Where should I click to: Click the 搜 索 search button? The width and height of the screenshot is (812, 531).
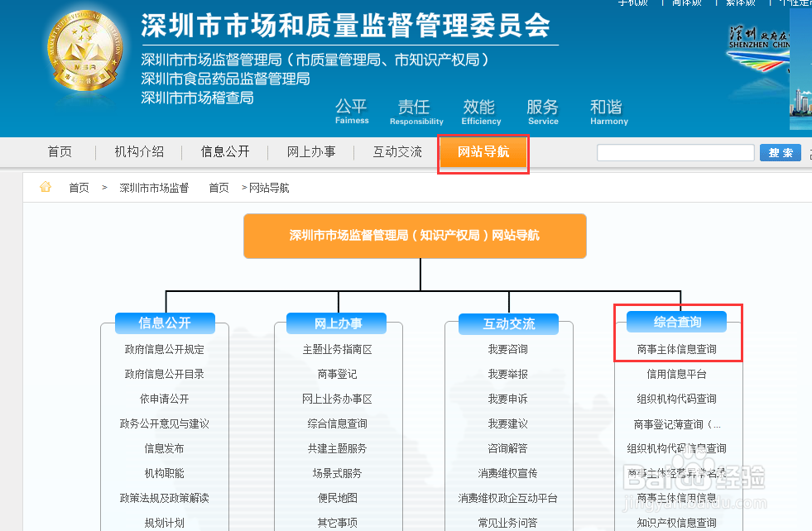[x=779, y=152]
